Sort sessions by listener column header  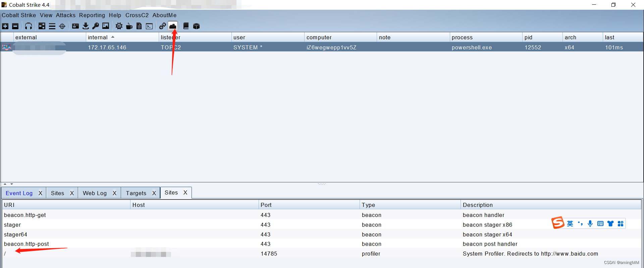pos(195,37)
